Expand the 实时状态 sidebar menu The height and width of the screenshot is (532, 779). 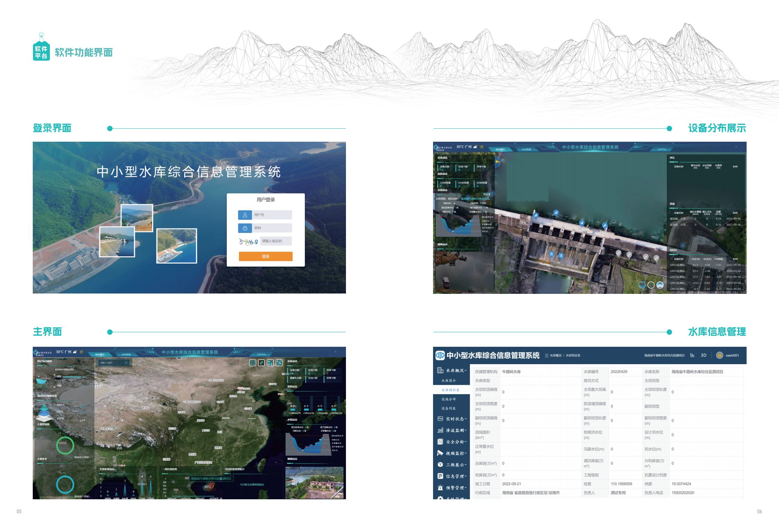(x=456, y=419)
